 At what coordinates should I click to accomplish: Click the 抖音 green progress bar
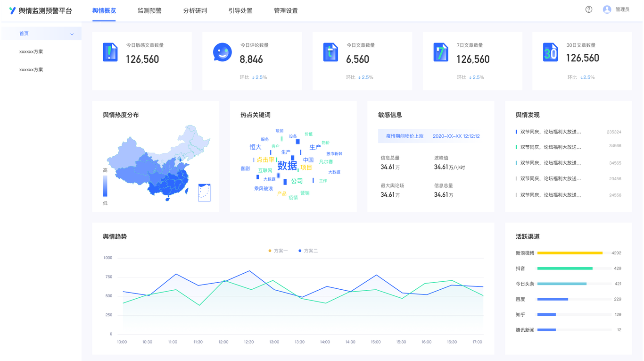click(x=565, y=269)
